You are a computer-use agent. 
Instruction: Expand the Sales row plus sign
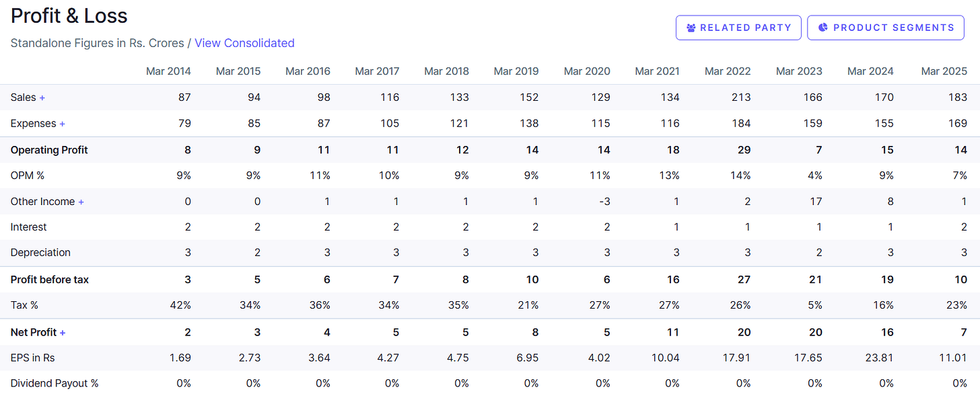42,97
